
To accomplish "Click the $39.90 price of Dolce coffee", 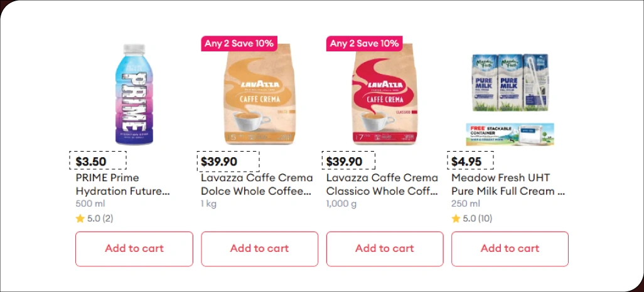I will tap(219, 162).
